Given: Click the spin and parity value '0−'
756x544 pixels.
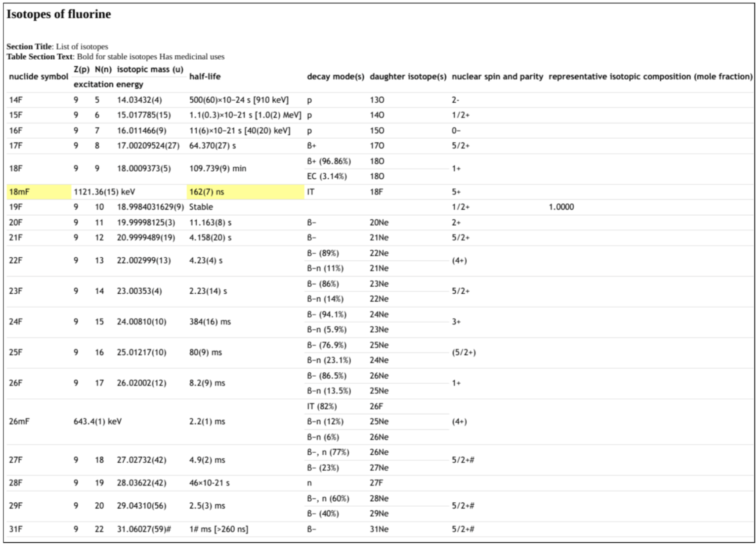Looking at the screenshot, I should (456, 130).
